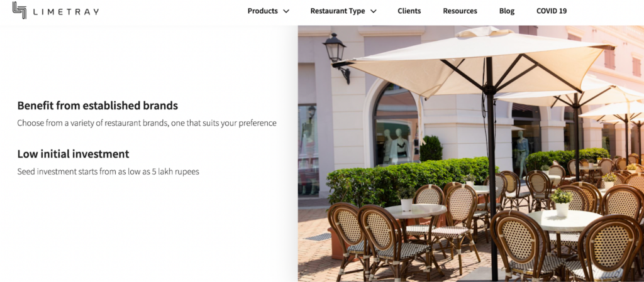
Task: Go to the Clients page
Action: 409,11
